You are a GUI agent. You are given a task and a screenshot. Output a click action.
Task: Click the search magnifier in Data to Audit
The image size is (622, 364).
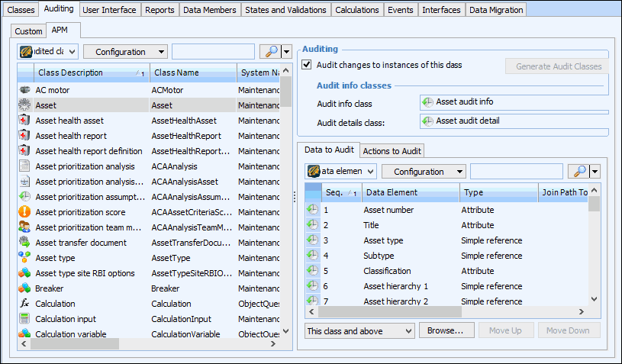pos(579,172)
